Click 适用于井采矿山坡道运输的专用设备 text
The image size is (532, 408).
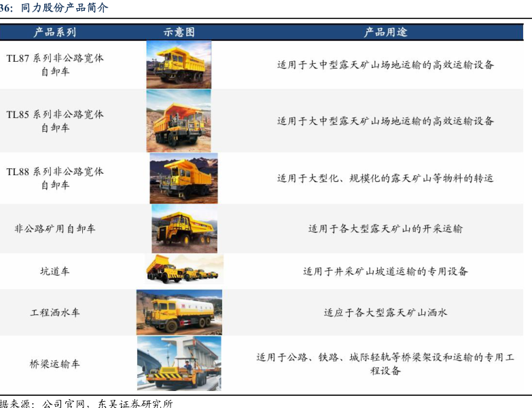(x=385, y=271)
